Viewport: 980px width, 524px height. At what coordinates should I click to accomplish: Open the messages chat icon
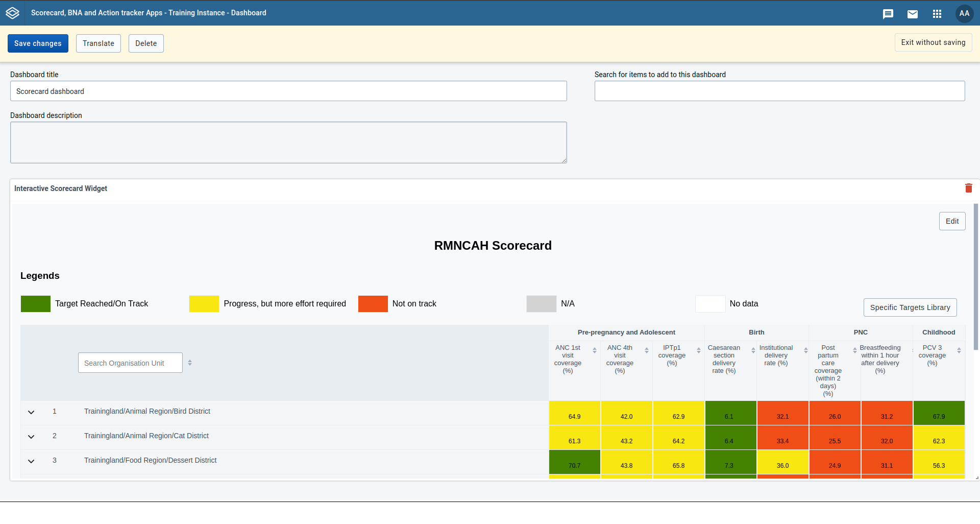(888, 14)
